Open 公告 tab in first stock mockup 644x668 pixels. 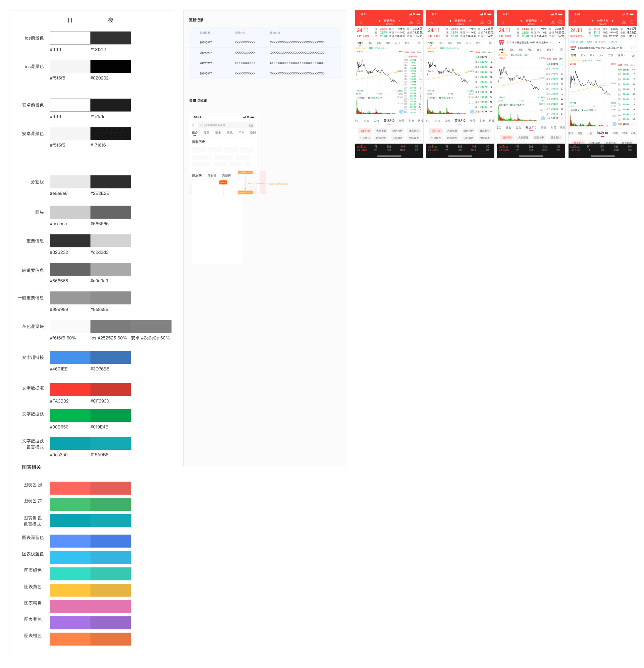click(376, 121)
